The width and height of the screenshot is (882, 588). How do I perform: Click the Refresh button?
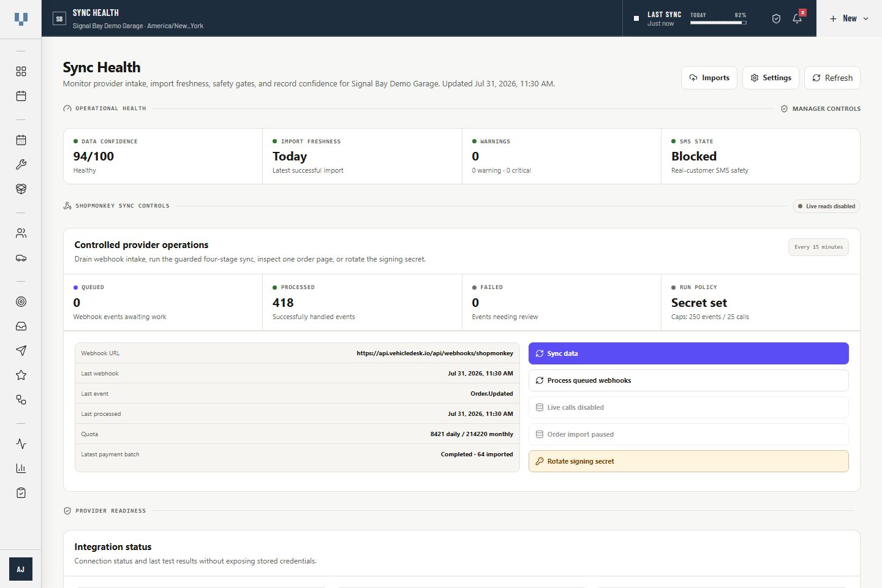[832, 78]
